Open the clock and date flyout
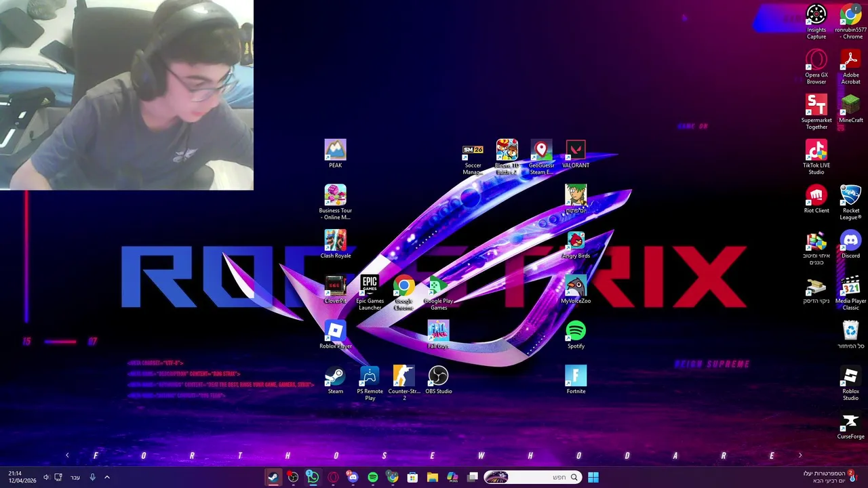Screen dimensions: 868x488 pyautogui.click(x=22, y=477)
